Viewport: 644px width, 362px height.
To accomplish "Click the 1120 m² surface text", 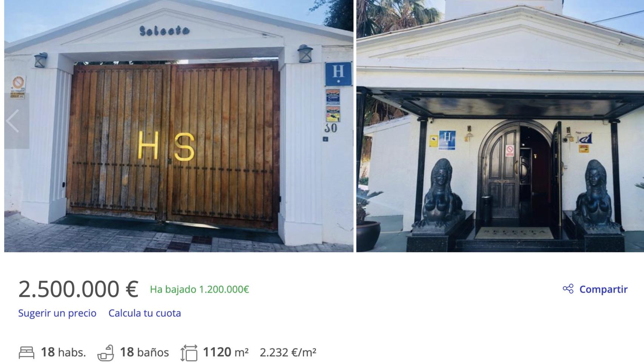I will click(x=226, y=352).
